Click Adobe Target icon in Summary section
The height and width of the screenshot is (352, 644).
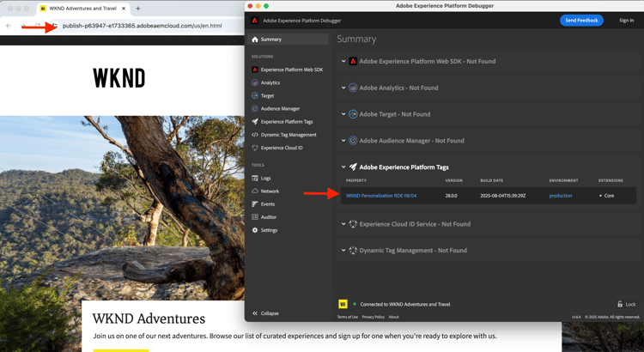click(x=352, y=114)
